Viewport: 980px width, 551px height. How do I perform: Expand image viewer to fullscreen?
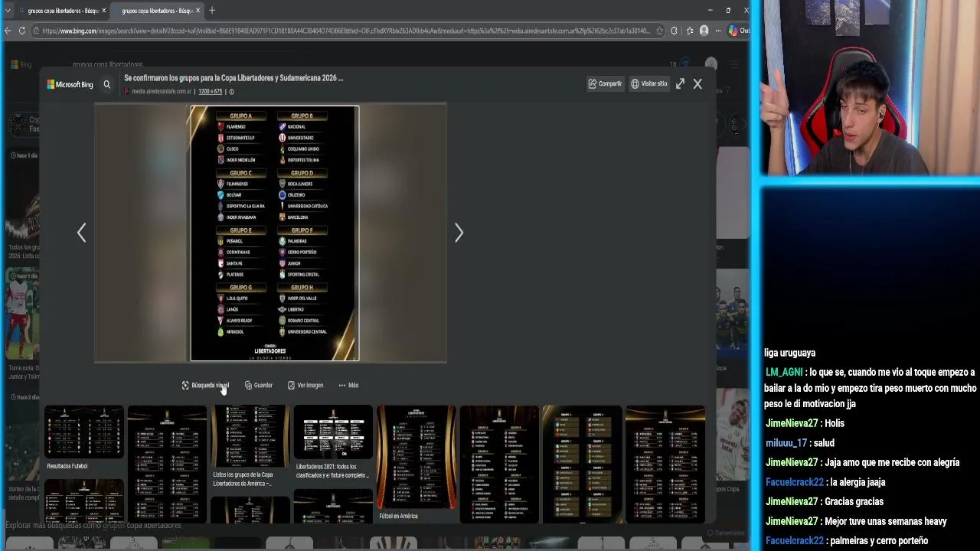click(680, 83)
